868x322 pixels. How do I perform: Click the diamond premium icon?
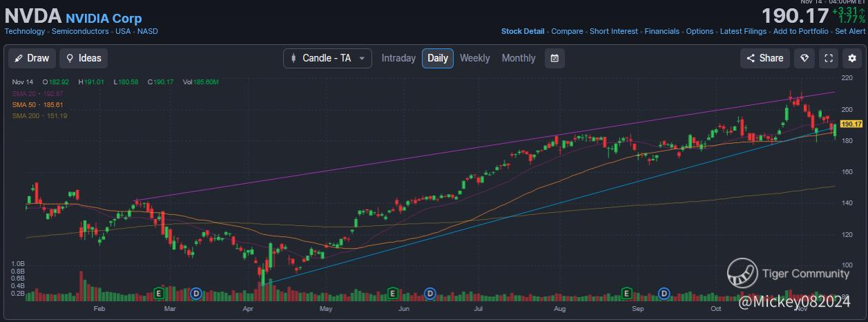click(x=804, y=58)
